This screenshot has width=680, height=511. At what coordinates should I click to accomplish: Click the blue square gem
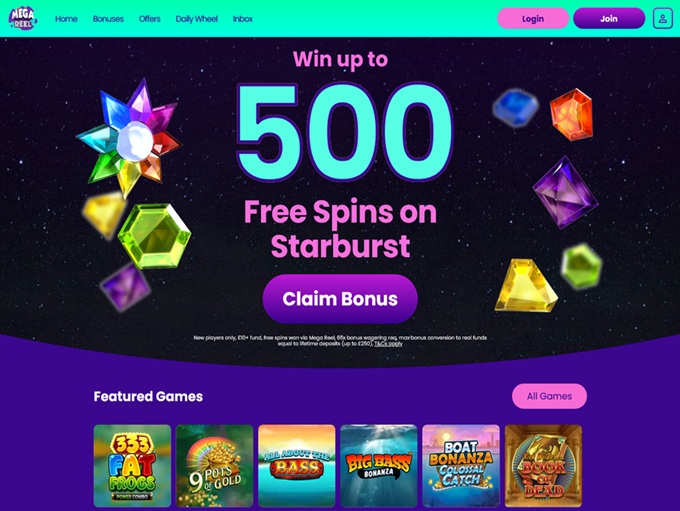pyautogui.click(x=516, y=108)
